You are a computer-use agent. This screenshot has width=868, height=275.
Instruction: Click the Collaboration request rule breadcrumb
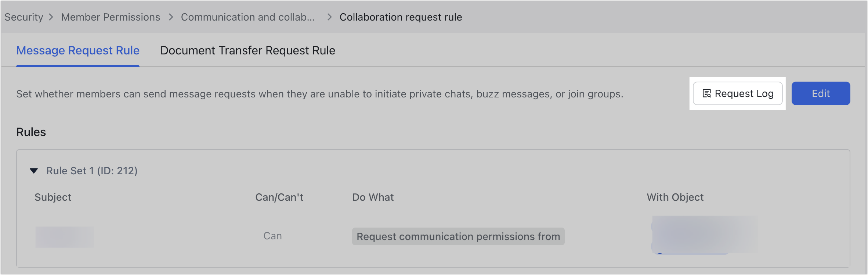tap(401, 17)
